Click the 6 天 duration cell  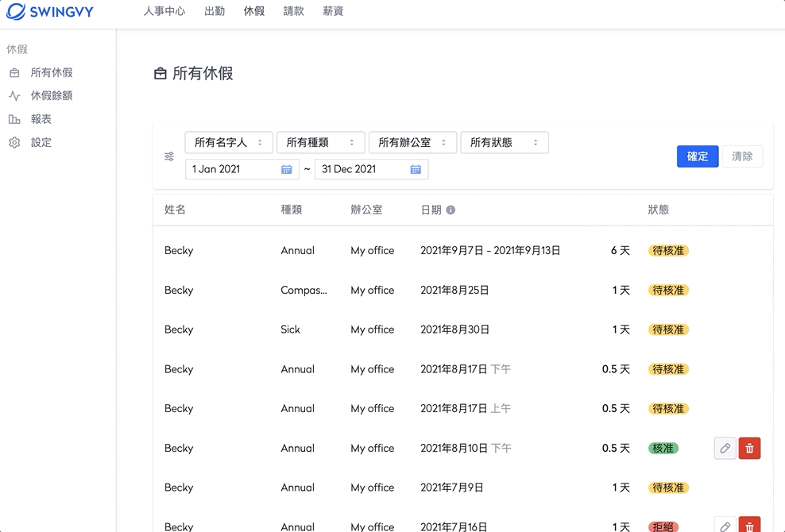pos(621,251)
